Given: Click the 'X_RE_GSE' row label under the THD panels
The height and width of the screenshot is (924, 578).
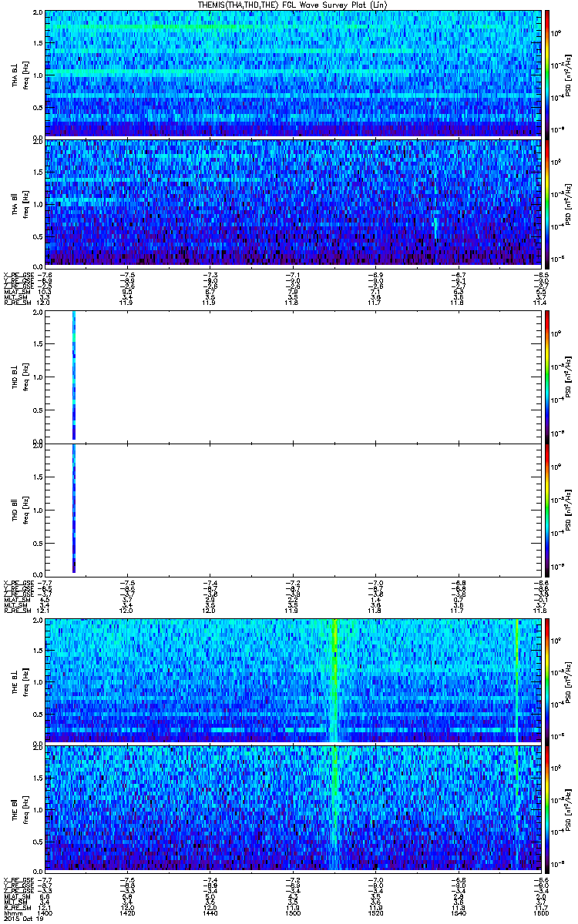Looking at the screenshot, I should pos(17,582).
